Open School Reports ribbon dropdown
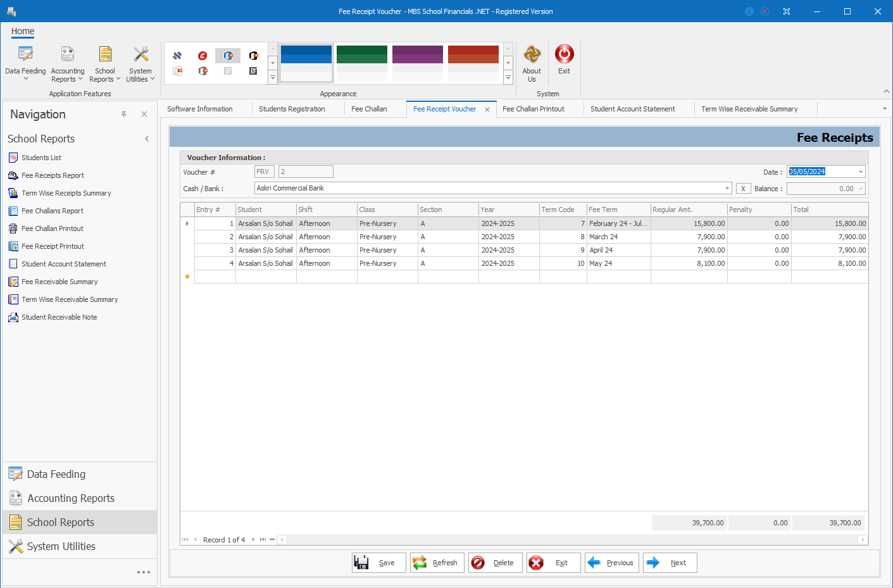This screenshot has width=893, height=588. (105, 63)
